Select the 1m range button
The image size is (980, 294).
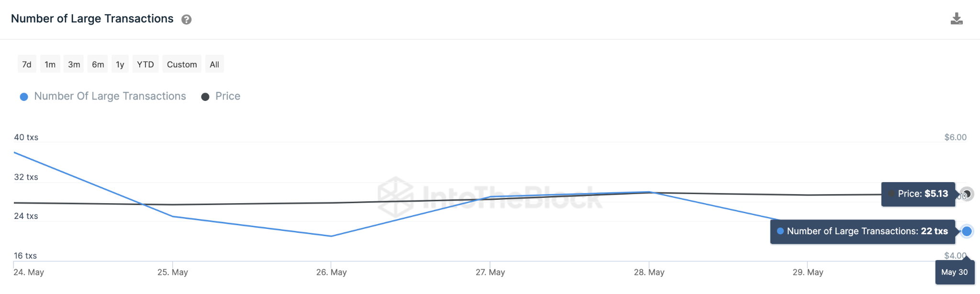point(50,64)
